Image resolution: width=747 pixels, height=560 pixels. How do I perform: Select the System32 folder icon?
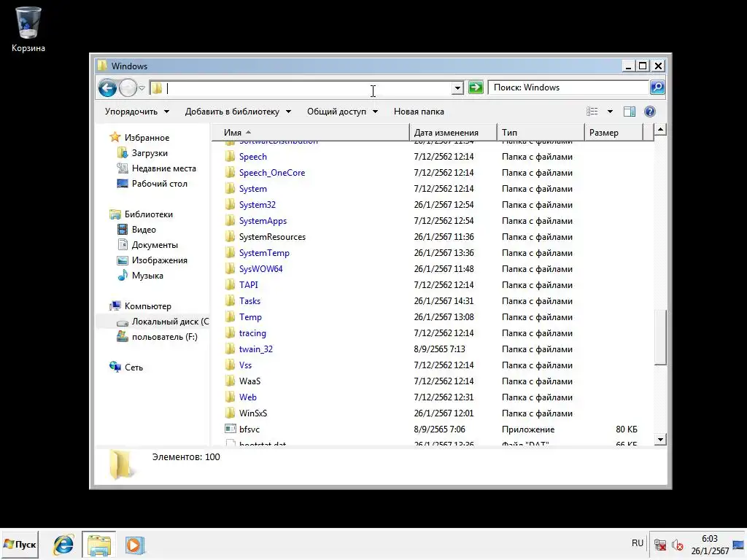(230, 205)
